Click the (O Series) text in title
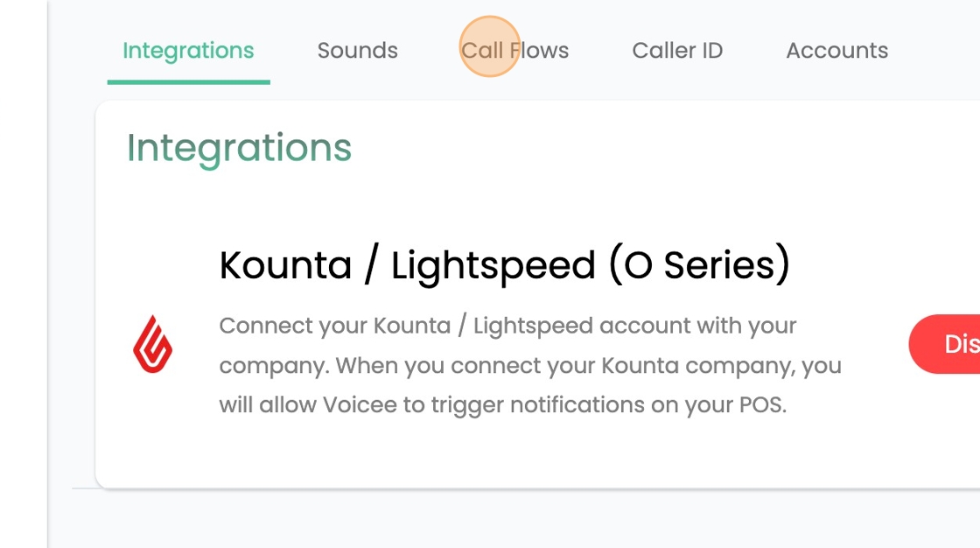The height and width of the screenshot is (548, 980). [x=699, y=264]
